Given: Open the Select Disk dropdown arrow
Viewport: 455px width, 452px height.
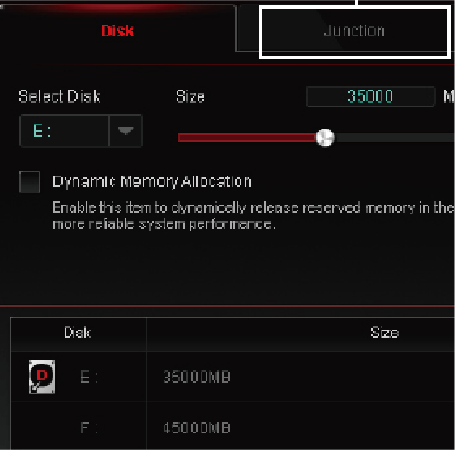Looking at the screenshot, I should tap(126, 131).
